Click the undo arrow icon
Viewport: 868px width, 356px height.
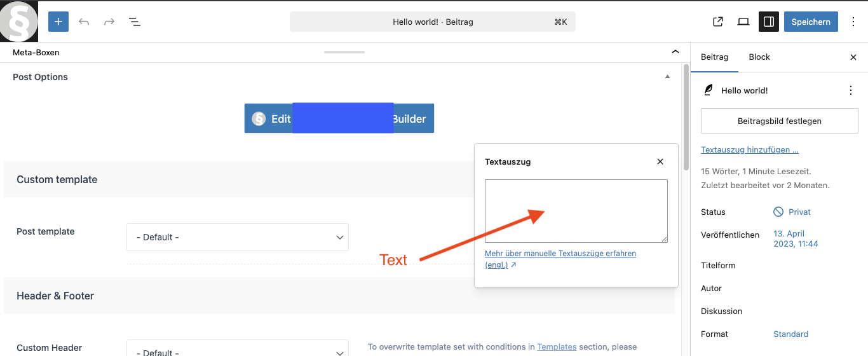pyautogui.click(x=84, y=22)
